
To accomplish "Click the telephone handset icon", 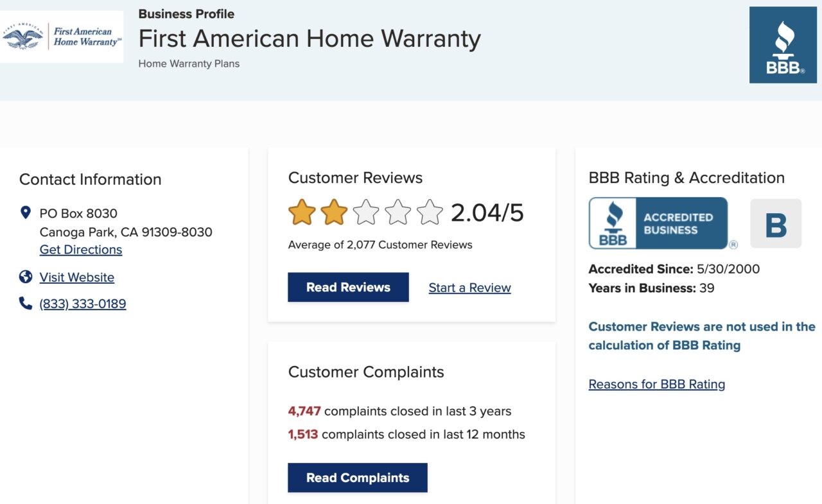I will click(26, 303).
